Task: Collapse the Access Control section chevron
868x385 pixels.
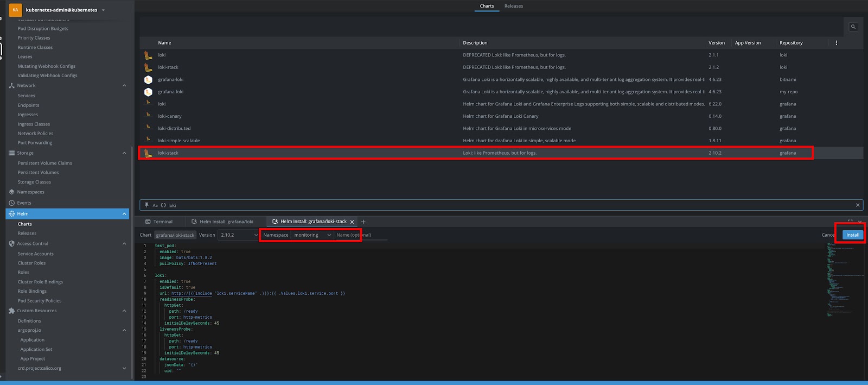Action: click(124, 243)
